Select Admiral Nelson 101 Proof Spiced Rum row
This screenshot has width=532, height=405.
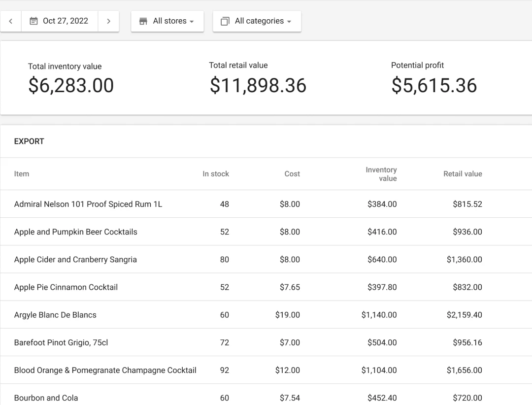(88, 204)
